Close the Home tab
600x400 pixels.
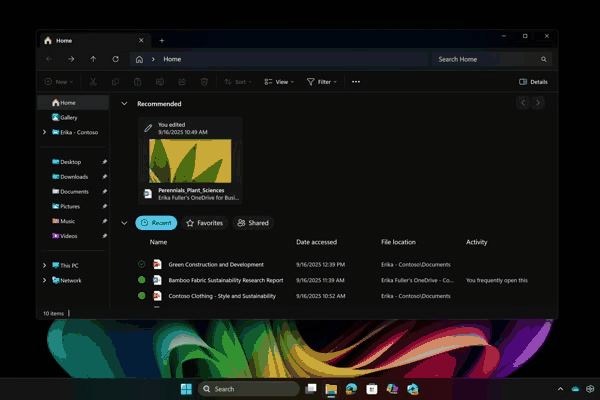click(x=141, y=40)
